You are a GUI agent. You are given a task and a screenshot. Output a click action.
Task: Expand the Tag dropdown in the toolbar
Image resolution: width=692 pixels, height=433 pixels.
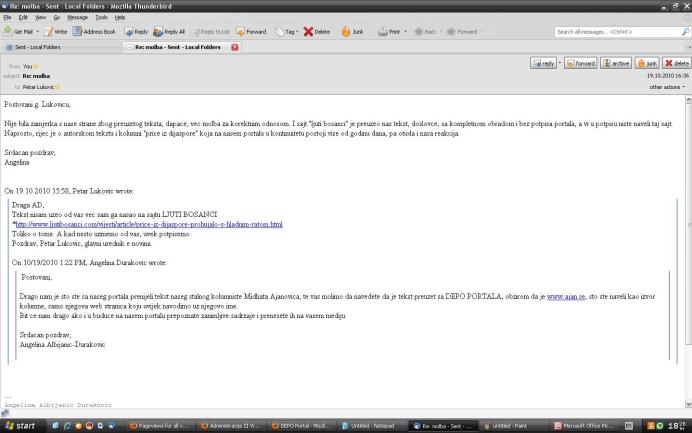(x=288, y=32)
